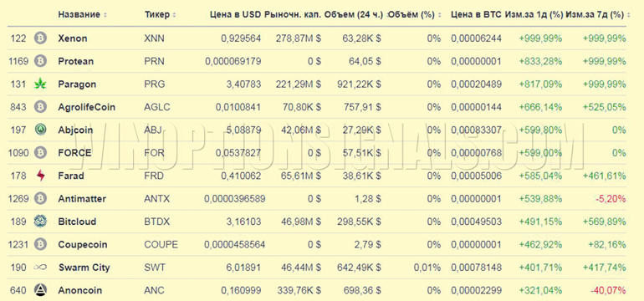
Task: Click Bitcloud's BTC price 0,00049503
Action: click(477, 222)
